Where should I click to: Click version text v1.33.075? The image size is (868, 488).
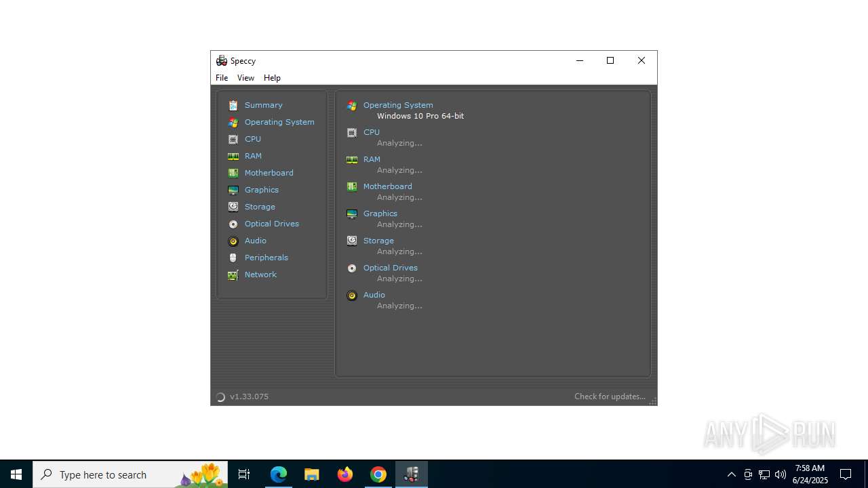(249, 396)
